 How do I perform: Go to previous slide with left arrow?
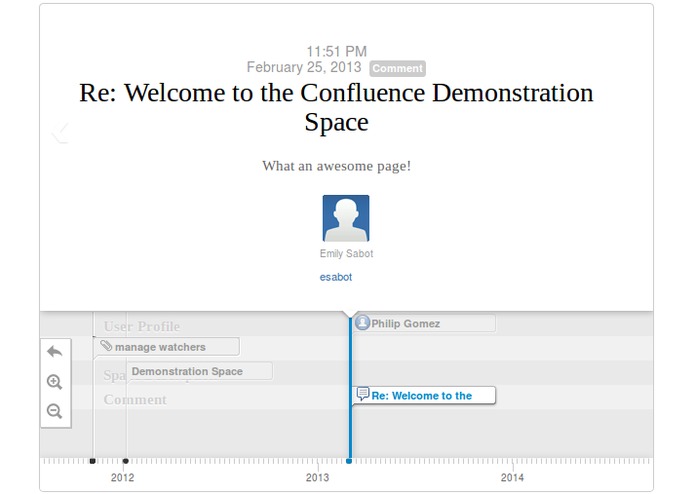60,133
